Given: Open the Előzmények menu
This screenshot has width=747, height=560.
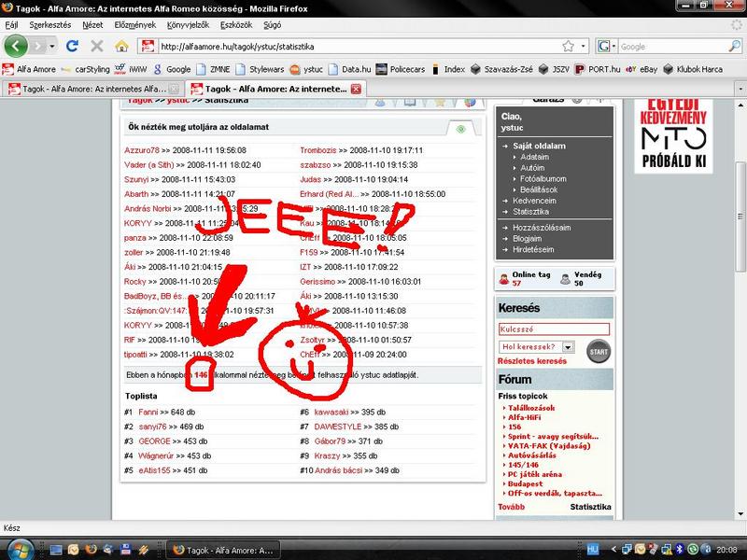Looking at the screenshot, I should click(134, 25).
